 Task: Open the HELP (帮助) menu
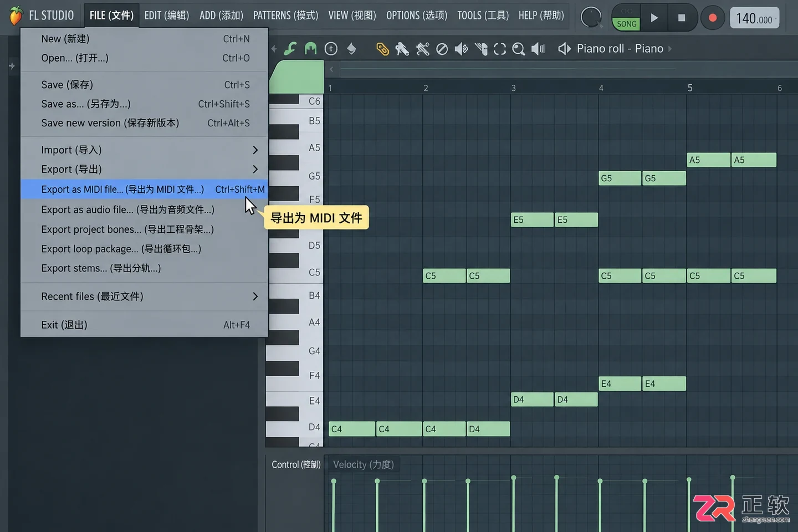[x=541, y=16]
